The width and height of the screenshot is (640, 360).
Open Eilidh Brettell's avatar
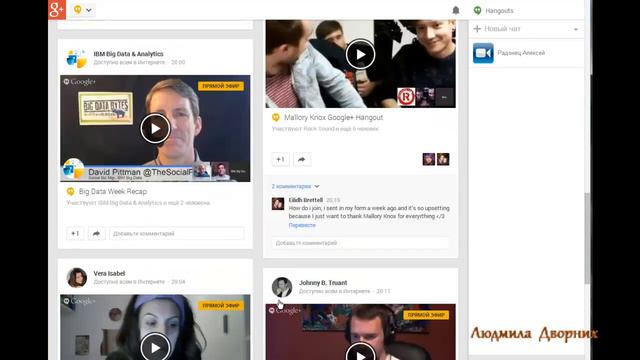(278, 204)
